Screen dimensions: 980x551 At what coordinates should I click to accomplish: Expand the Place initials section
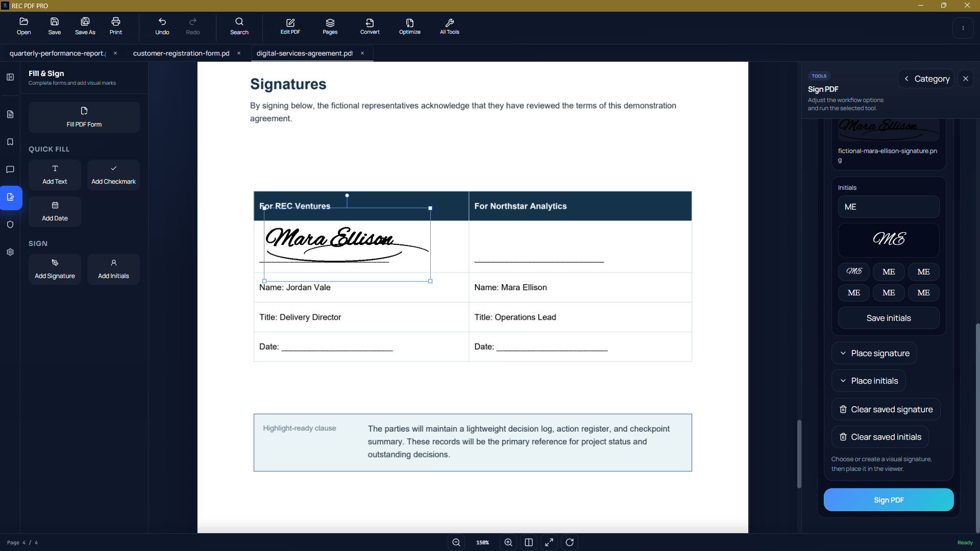(x=869, y=381)
